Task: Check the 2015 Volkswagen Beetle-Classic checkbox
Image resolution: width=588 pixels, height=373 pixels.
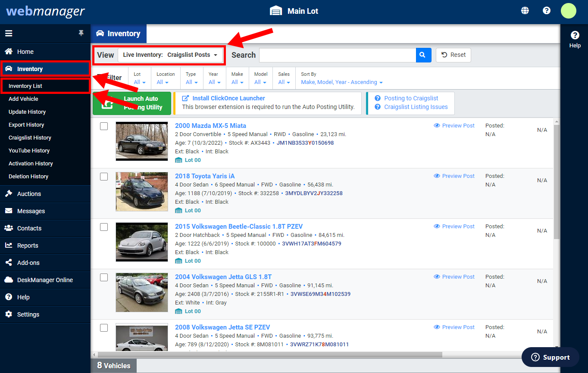Action: click(104, 227)
